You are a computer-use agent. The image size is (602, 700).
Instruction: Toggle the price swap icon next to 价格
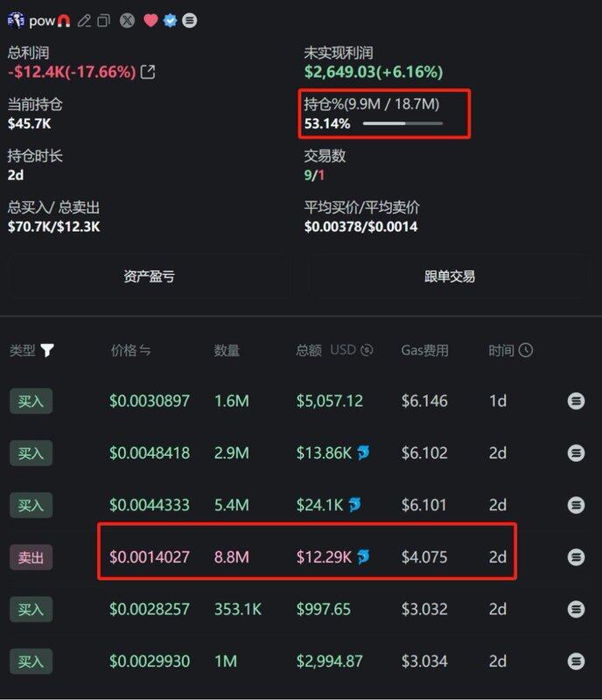144,351
